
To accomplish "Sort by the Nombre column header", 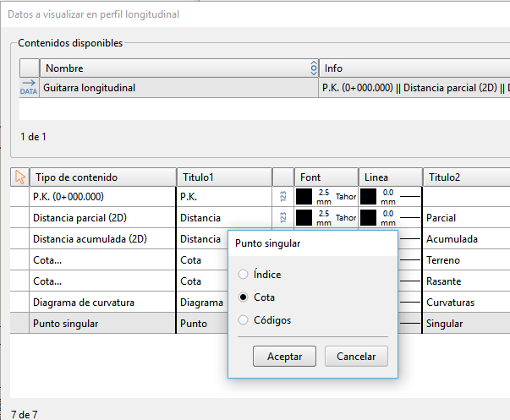I will point(179,68).
